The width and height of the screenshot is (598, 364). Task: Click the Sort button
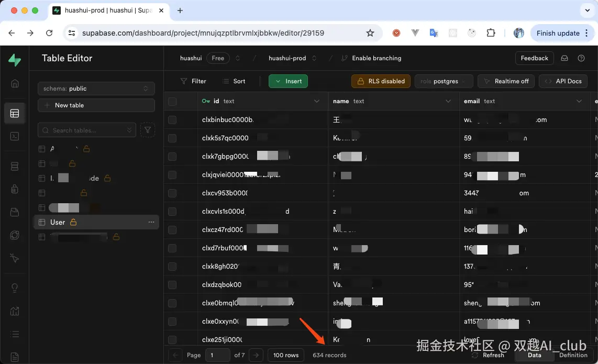coord(234,81)
